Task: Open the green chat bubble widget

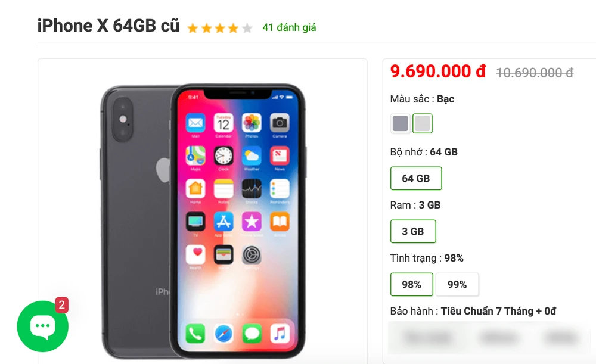Action: click(42, 326)
